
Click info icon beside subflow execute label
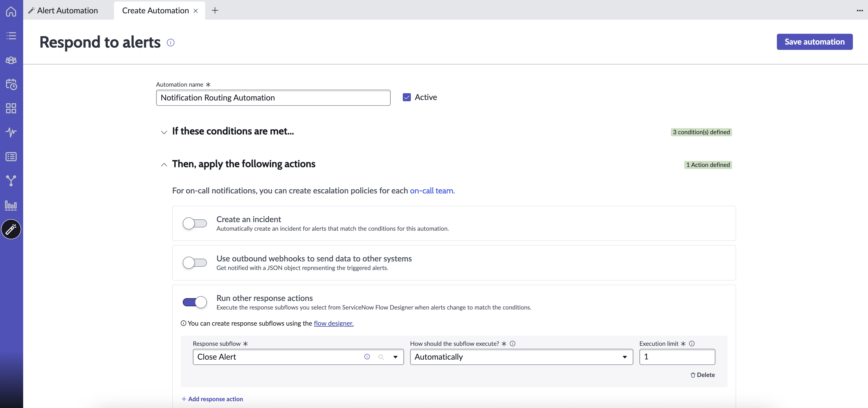point(513,344)
